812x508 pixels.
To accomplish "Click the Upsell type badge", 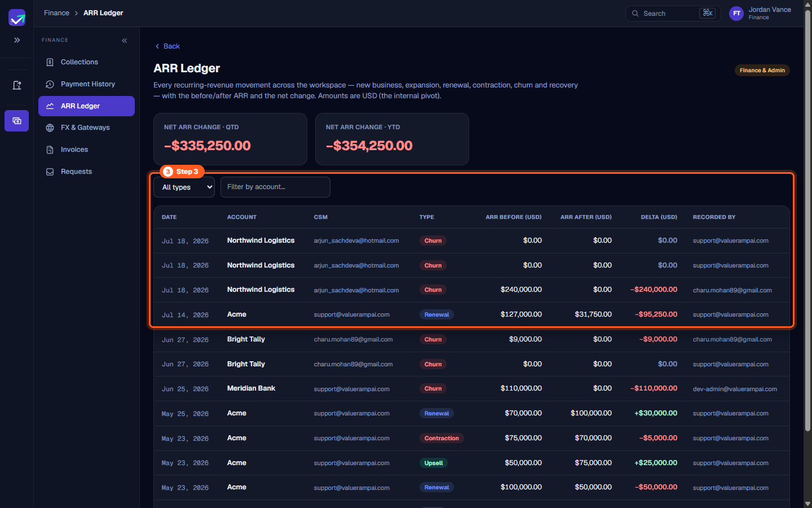I will (433, 463).
